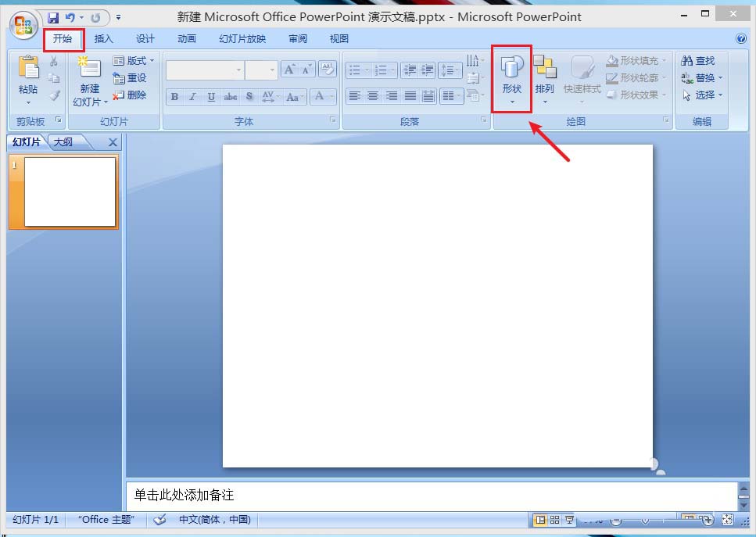Save the presentation from quick access toolbar
Viewport: 756px width, 537px height.
53,17
